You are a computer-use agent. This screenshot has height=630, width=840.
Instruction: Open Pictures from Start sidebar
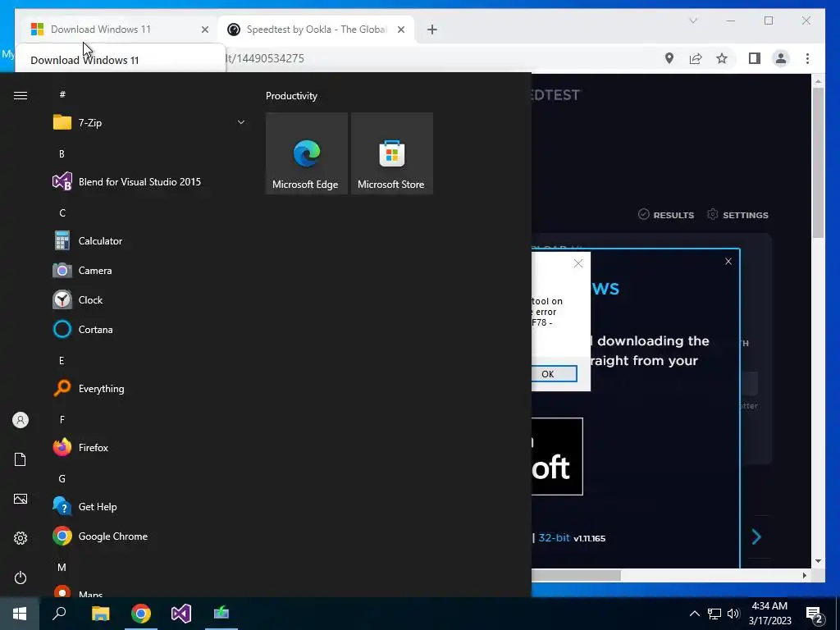tap(21, 499)
